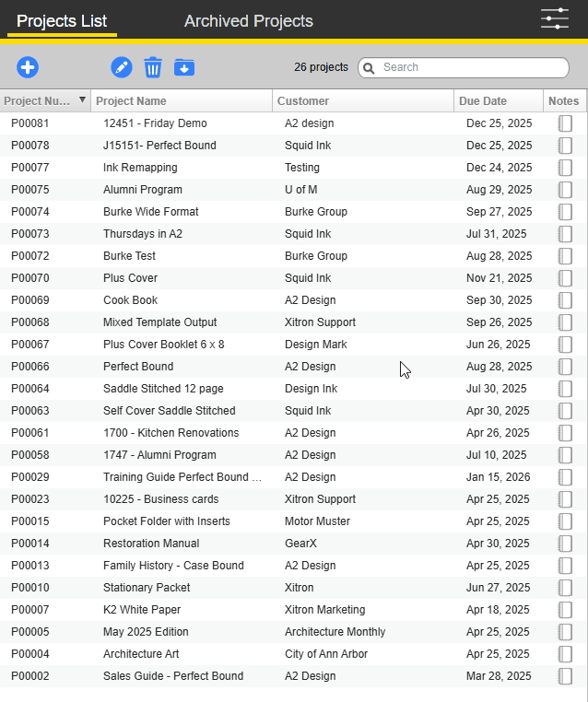Open notes icon for Plus Cover Booklet 6 x 8
The height and width of the screenshot is (702, 588).
coord(565,345)
